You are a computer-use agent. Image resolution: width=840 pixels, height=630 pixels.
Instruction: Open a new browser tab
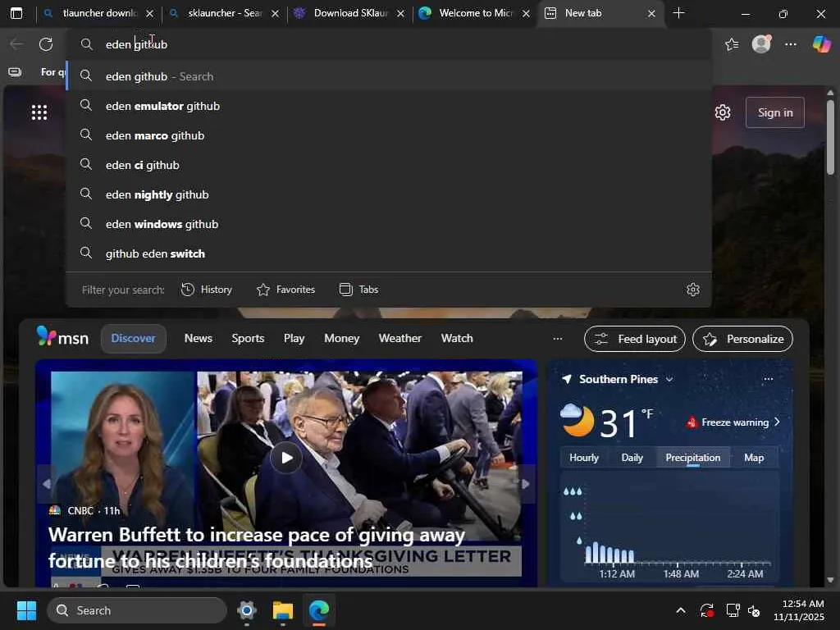[x=678, y=13]
